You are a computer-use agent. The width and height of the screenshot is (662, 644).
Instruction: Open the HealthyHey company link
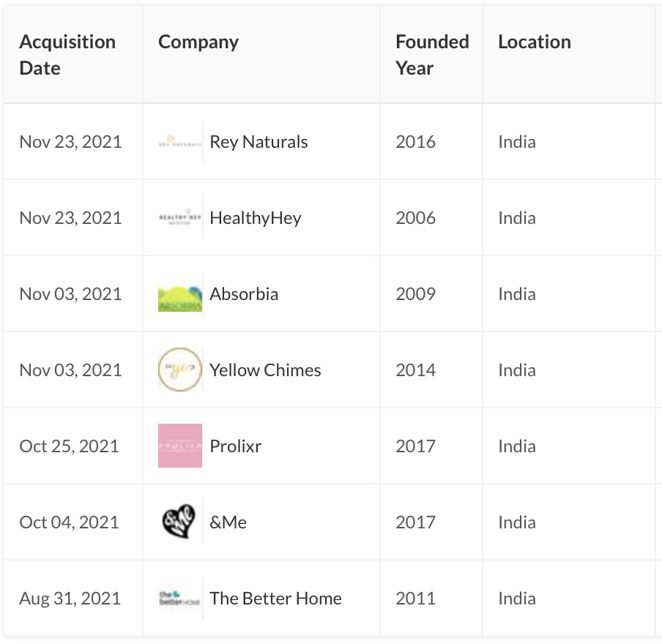[255, 218]
